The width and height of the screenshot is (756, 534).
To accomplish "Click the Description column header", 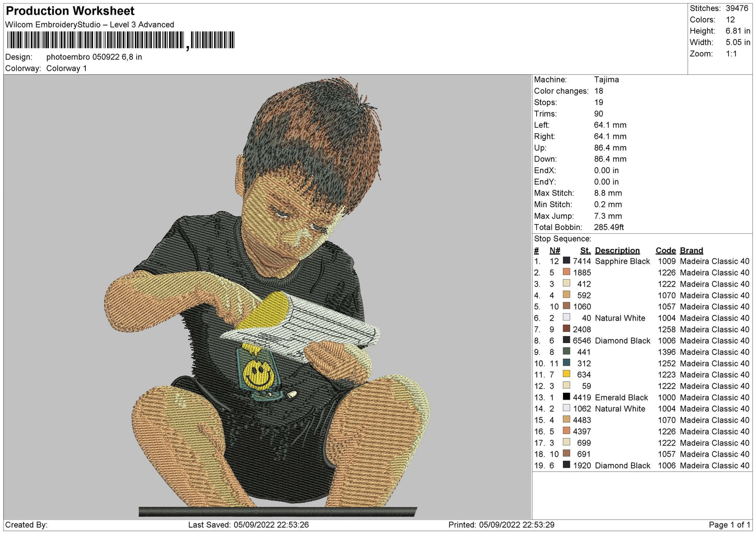I will 617,251.
